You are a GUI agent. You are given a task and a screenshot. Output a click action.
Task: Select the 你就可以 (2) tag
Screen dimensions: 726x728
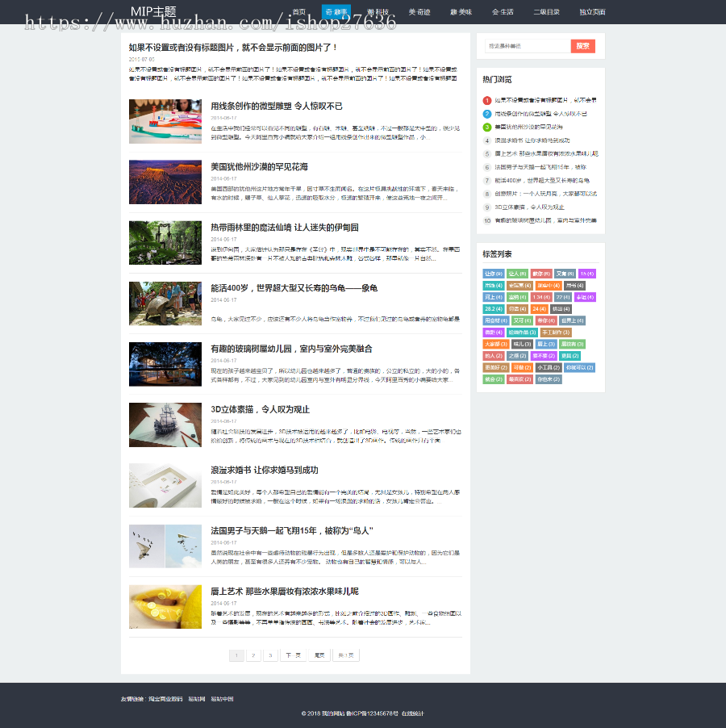pos(579,368)
